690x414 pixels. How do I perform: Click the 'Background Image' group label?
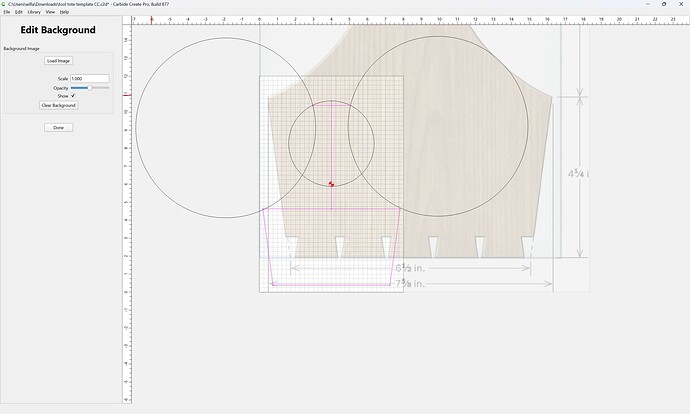[x=22, y=48]
